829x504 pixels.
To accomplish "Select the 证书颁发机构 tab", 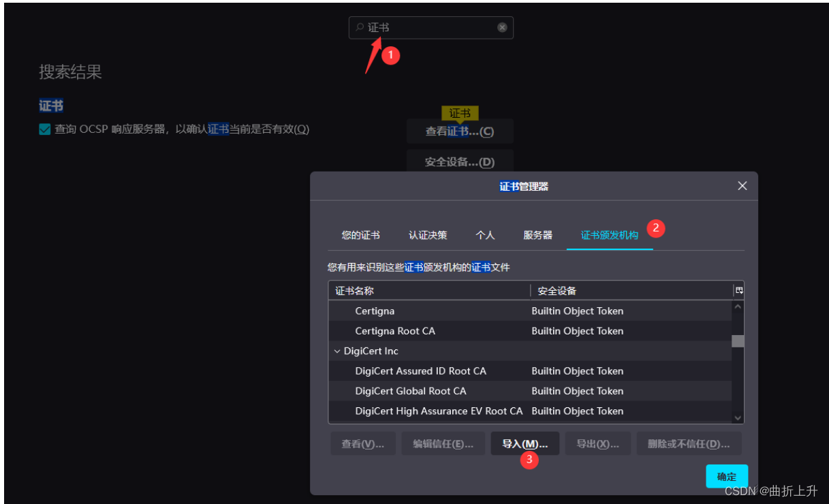I will coord(610,235).
